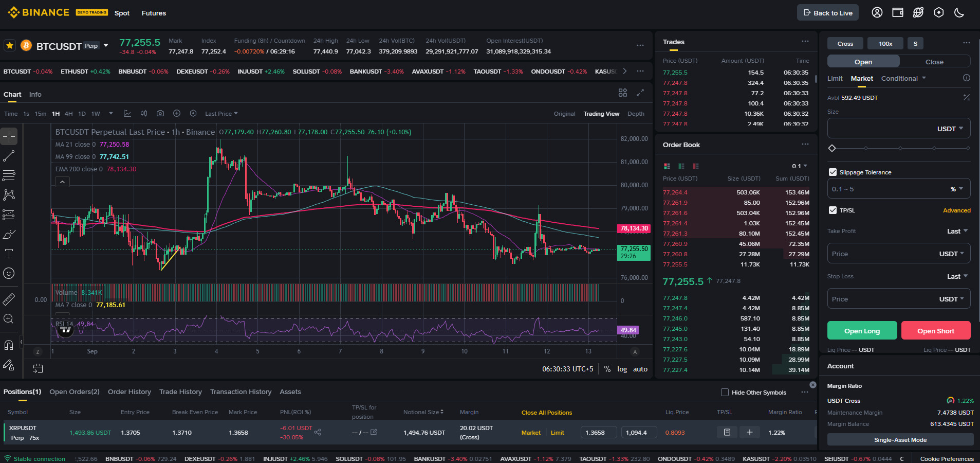
Task: Open the Cross margin mode button
Action: click(x=845, y=43)
